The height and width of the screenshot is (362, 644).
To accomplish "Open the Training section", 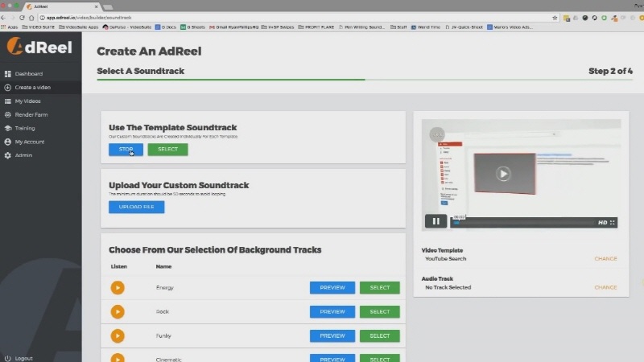I will pos(25,128).
